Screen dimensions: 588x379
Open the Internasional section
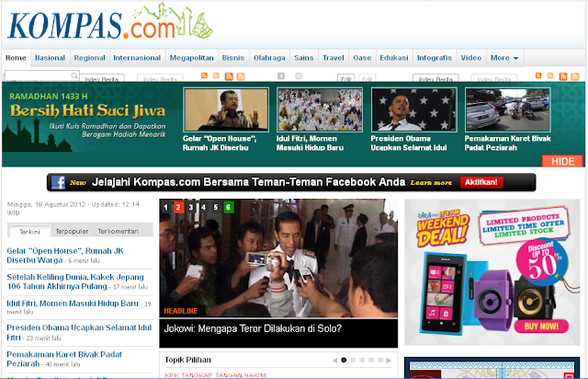[x=137, y=58]
